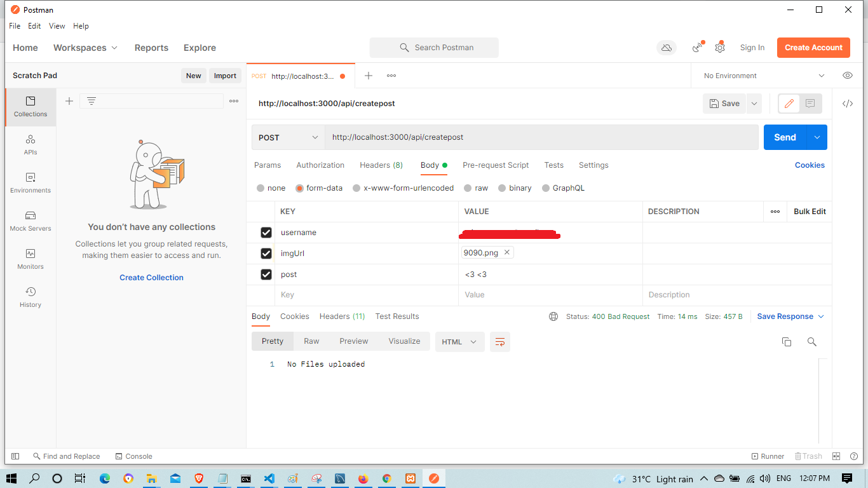
Task: Open collection options three-dot menu
Action: tap(234, 101)
